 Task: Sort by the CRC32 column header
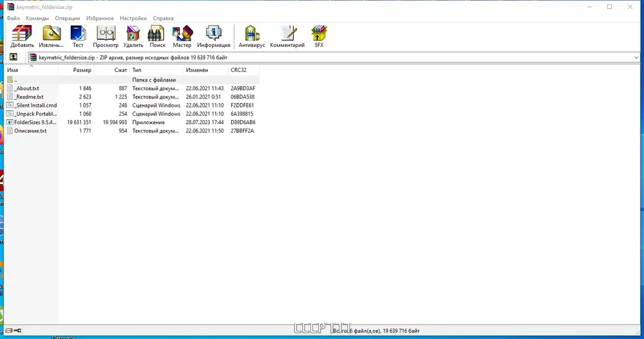(243, 69)
